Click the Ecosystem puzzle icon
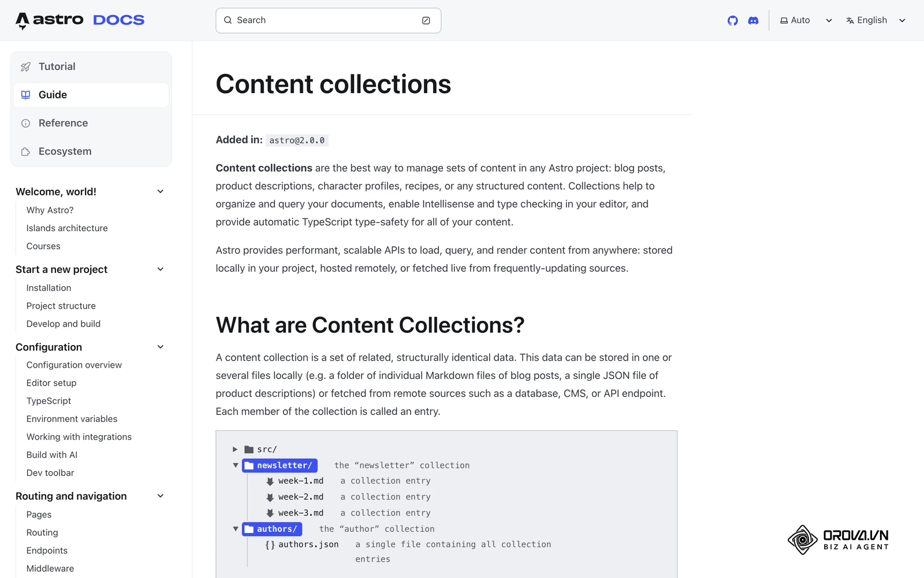 [25, 151]
